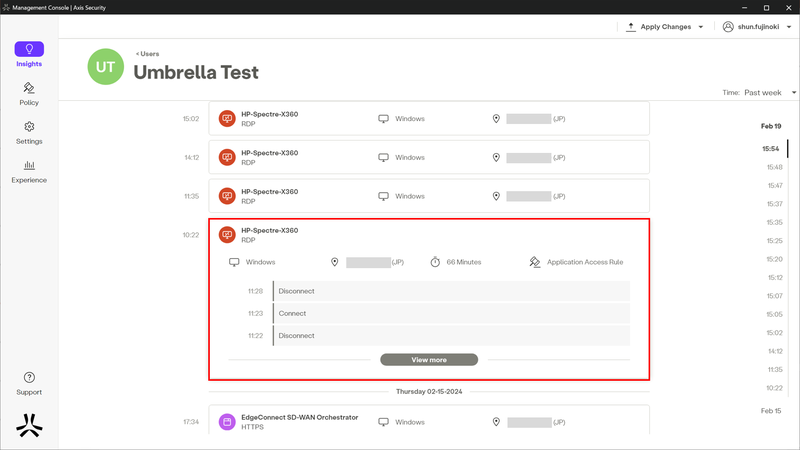
Task: Click location pin in EdgeConnect row
Action: point(496,422)
